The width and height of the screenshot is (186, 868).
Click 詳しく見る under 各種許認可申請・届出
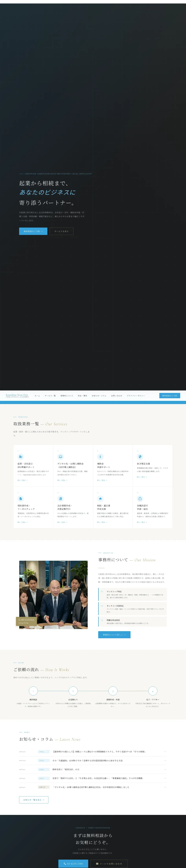[142, 522]
